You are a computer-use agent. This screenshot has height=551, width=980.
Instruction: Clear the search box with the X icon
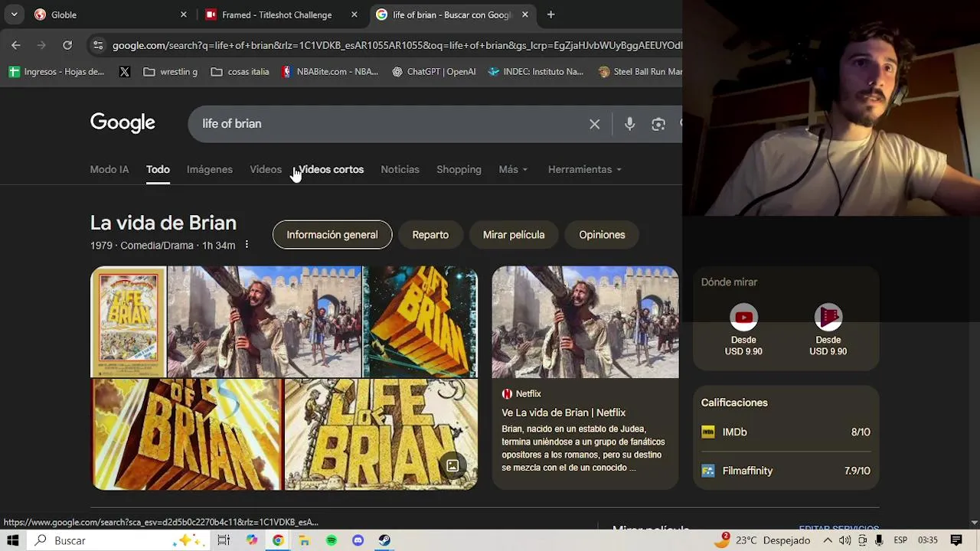pyautogui.click(x=594, y=124)
